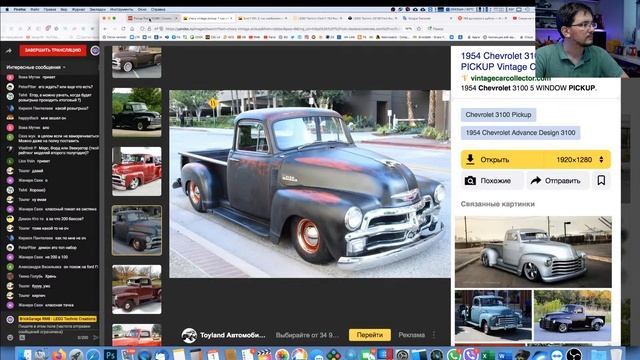
Task: Open Word from the dock
Action: pyautogui.click(x=505, y=355)
